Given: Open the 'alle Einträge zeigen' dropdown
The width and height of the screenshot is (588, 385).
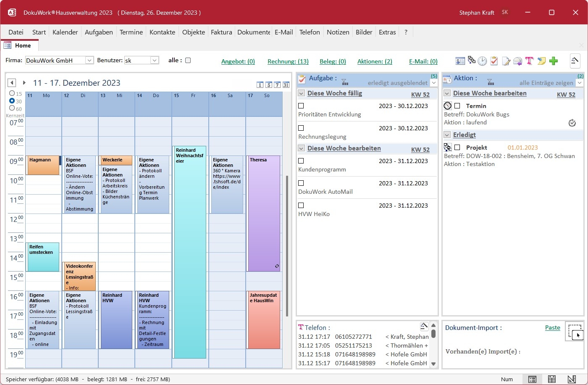Looking at the screenshot, I should [x=580, y=83].
